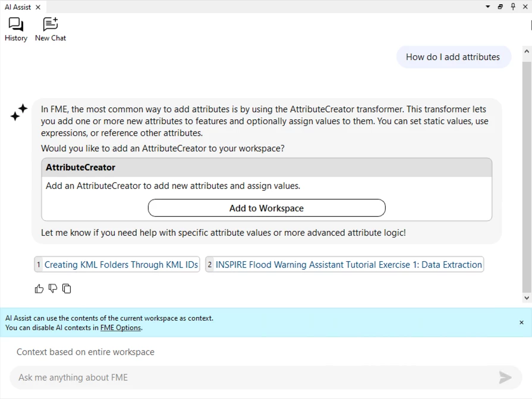Click the send message arrow icon

pos(505,378)
